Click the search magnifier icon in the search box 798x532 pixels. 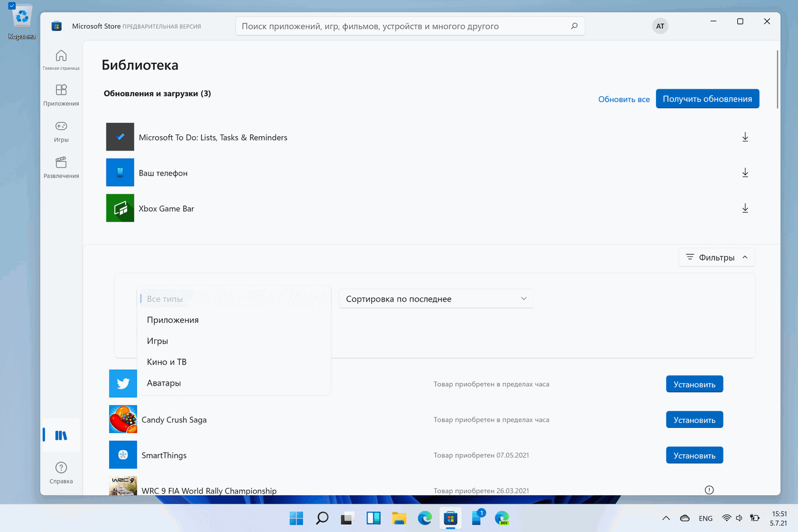click(x=574, y=26)
